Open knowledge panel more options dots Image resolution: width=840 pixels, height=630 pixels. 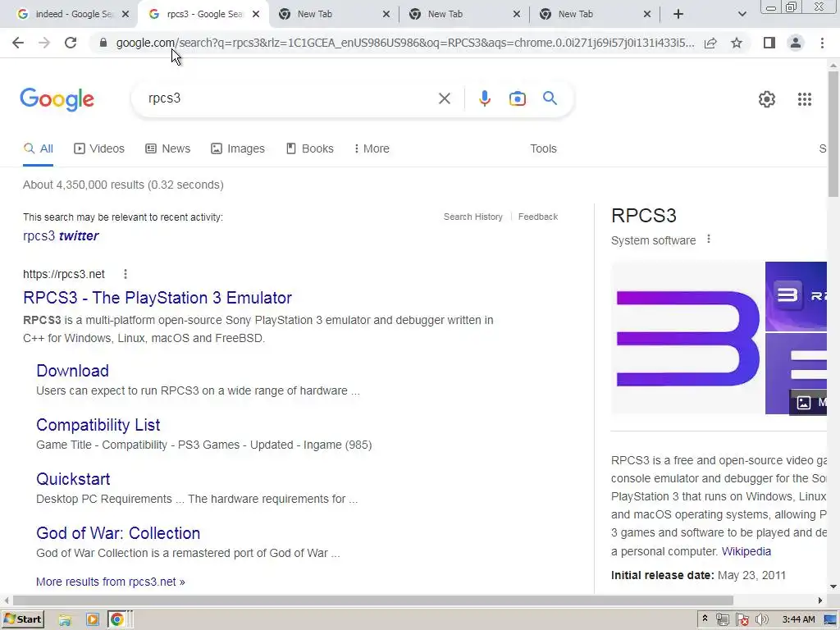pos(709,240)
